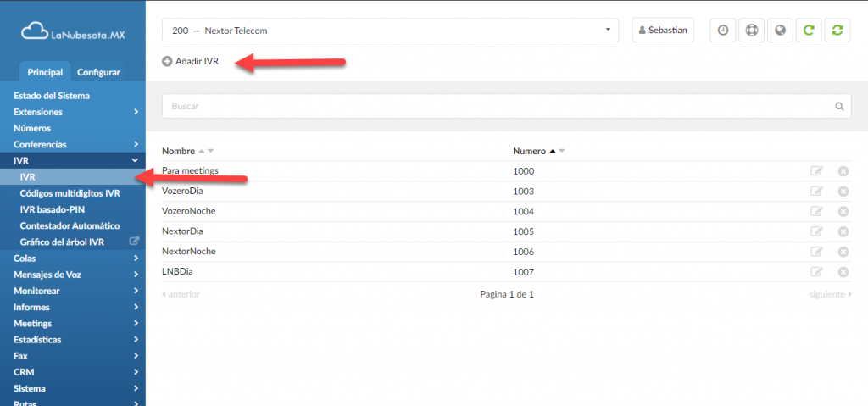This screenshot has width=868, height=406.
Task: Open the Números menu item
Action: (32, 129)
